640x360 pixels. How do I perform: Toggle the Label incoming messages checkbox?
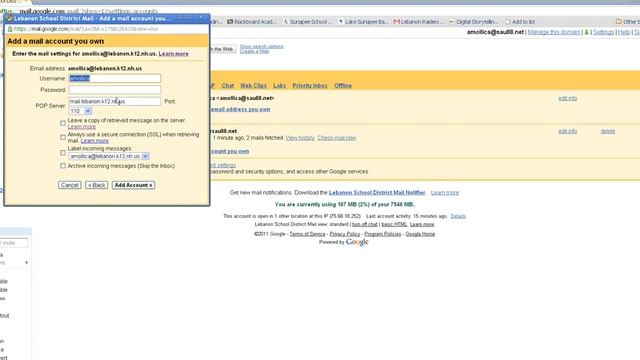coord(63,153)
